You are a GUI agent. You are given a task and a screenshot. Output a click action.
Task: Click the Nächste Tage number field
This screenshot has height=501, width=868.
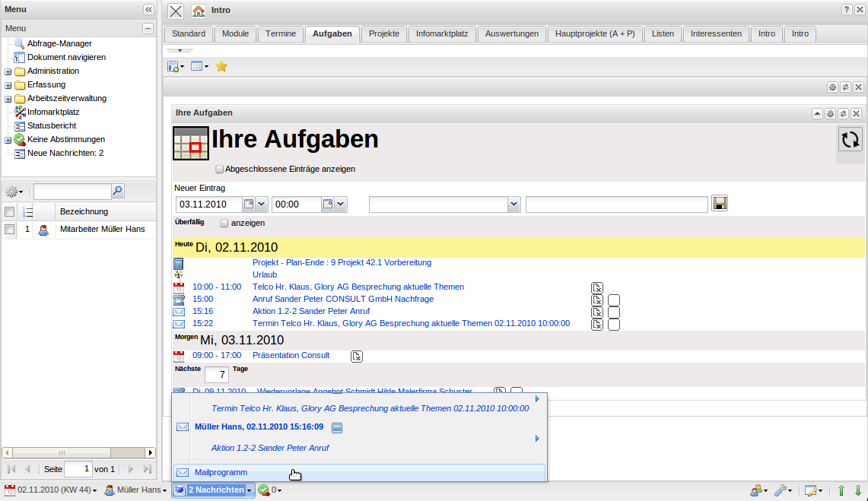[x=216, y=375]
